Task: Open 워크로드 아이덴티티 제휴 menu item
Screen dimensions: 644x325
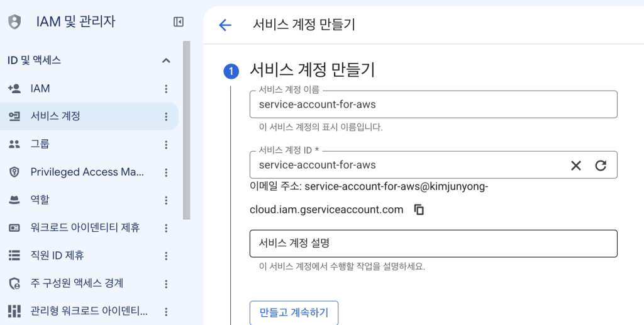Action: 89,227
